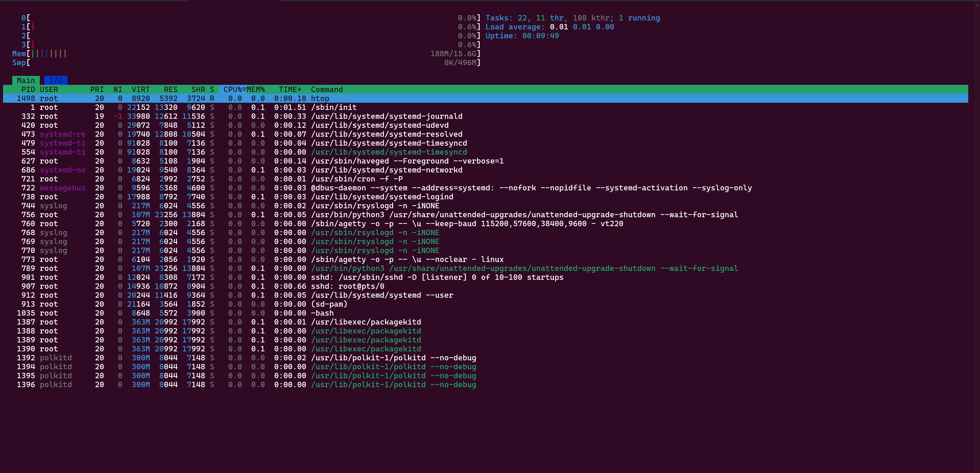Screen dimensions: 980x473
Task: Sort by the RES column header
Action: [170, 89]
